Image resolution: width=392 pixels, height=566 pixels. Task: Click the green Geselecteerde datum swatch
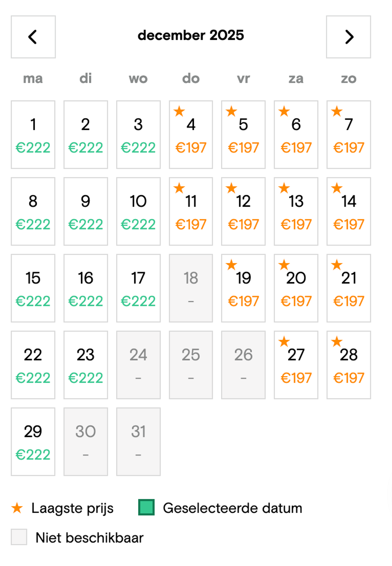point(146,507)
